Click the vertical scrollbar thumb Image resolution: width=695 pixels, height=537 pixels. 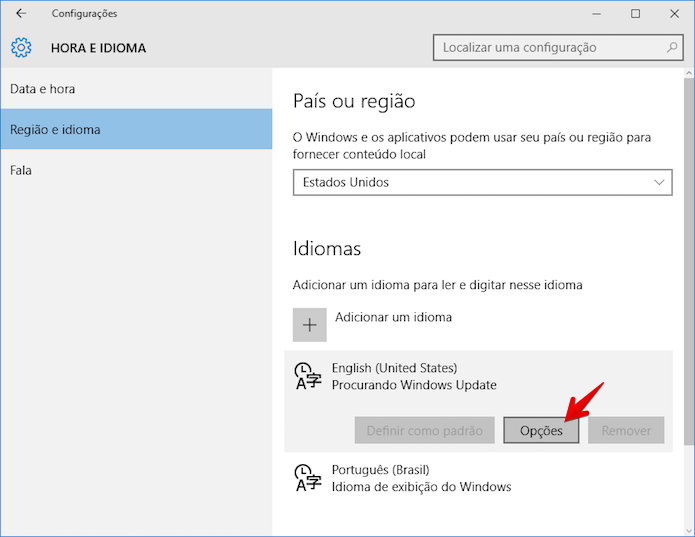tap(689, 261)
